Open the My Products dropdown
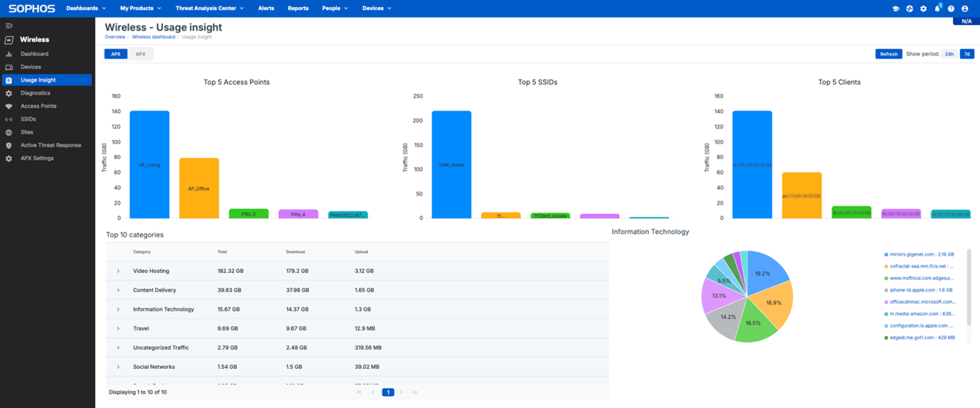 tap(140, 9)
